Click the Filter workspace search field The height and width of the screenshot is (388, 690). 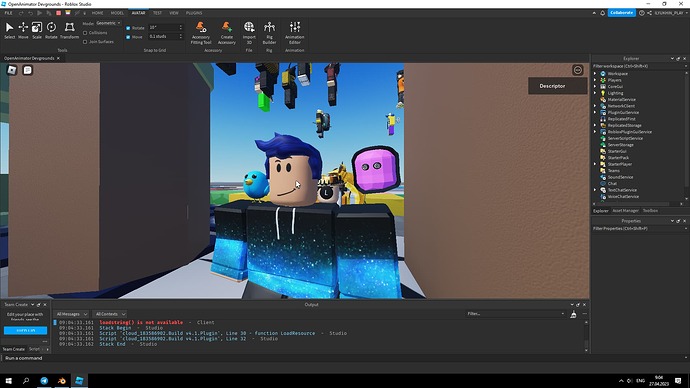pos(639,66)
